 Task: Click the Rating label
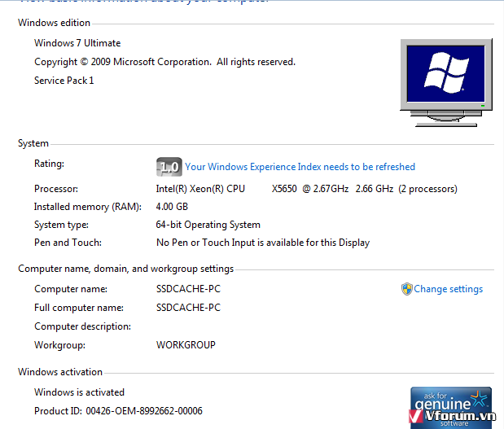pyautogui.click(x=49, y=164)
